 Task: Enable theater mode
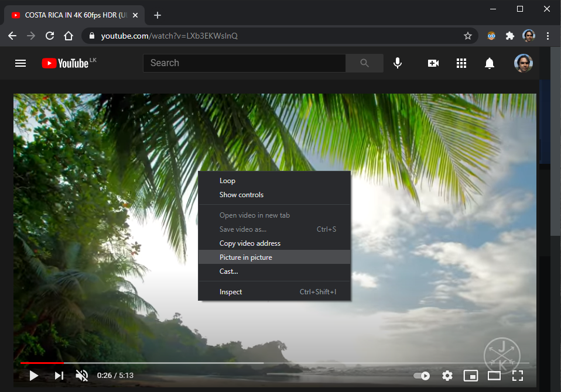[494, 376]
